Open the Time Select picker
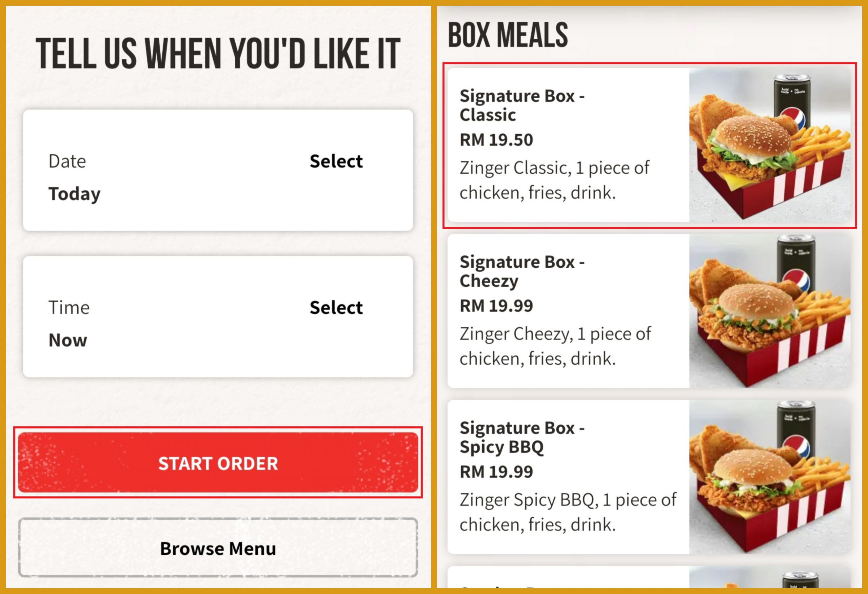Image resolution: width=868 pixels, height=594 pixels. click(x=336, y=308)
